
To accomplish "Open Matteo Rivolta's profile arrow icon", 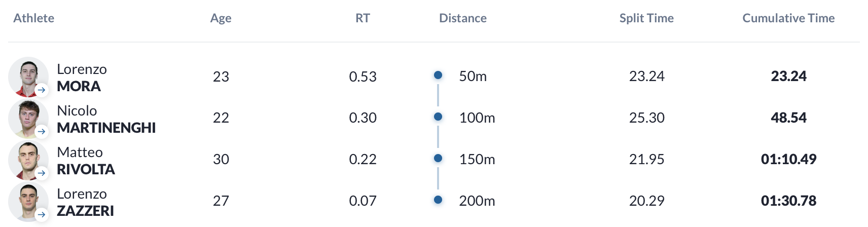I will pyautogui.click(x=42, y=173).
